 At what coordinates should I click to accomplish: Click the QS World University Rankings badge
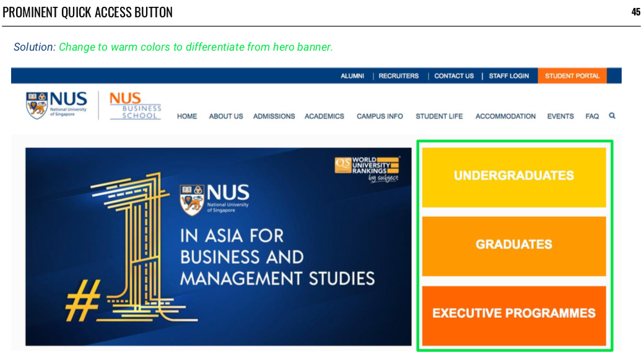[x=367, y=169]
